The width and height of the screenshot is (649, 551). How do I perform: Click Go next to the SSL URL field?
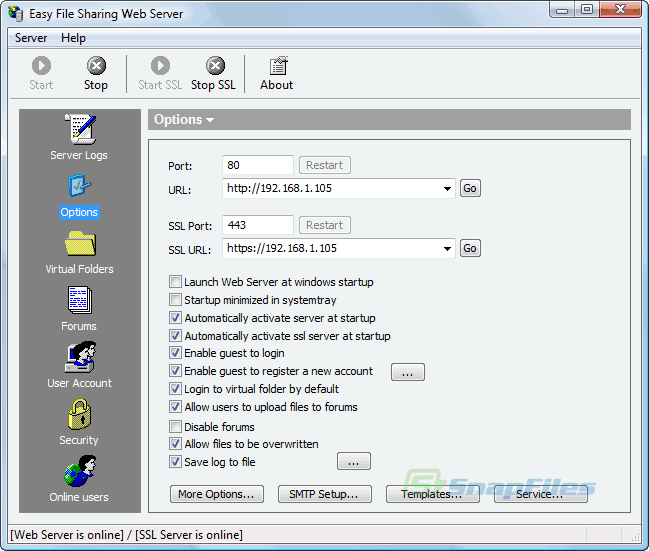click(x=470, y=248)
